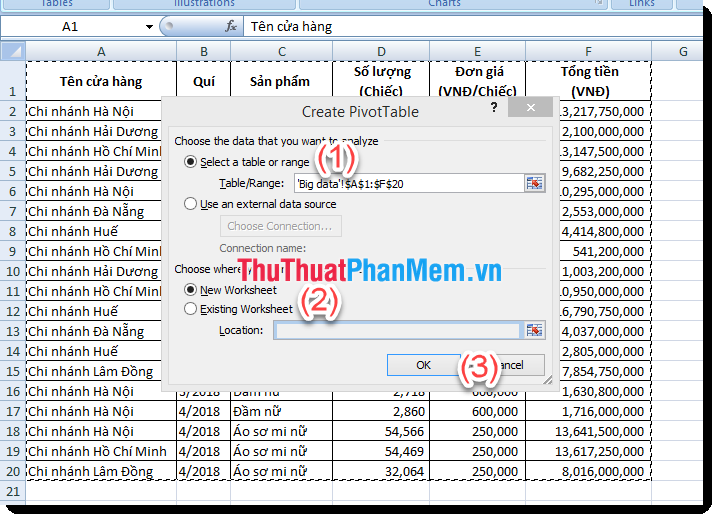Click the formula bar with 'Tên cửa hàng'
The height and width of the screenshot is (520, 718).
[x=473, y=27]
